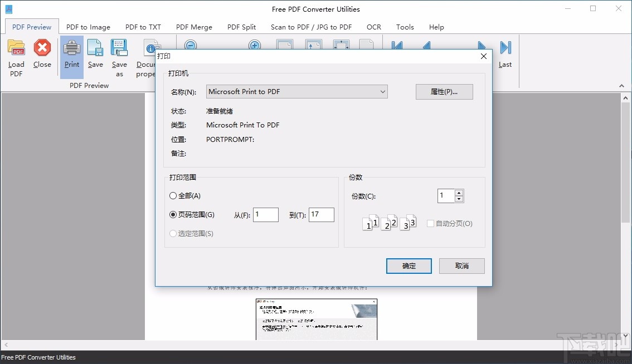Open the OCR menu
Viewport: 632px width, 364px height.
tap(373, 27)
